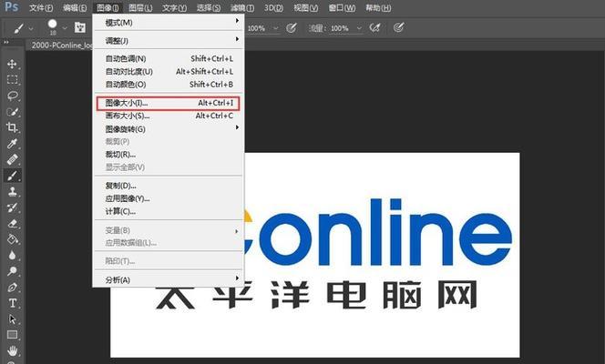Choose 自动色调(N) from the menu
The height and width of the screenshot is (364, 605).
click(169, 58)
